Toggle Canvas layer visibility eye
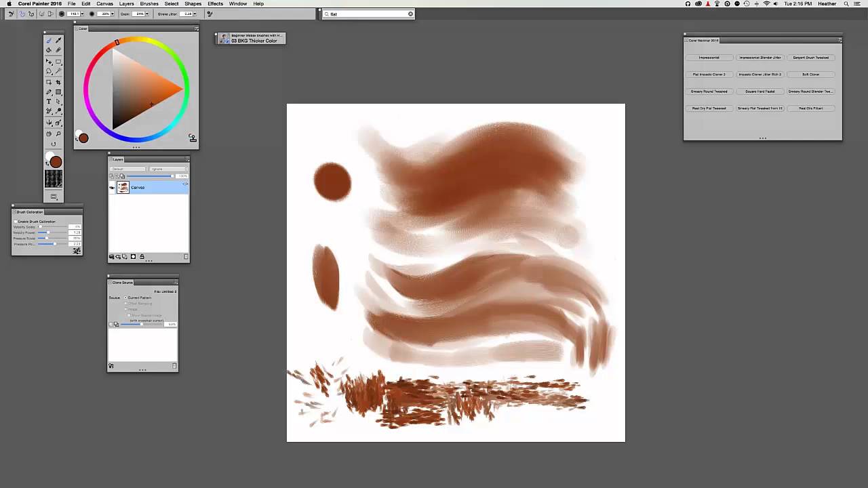Screen dimensions: 868x488 point(112,188)
